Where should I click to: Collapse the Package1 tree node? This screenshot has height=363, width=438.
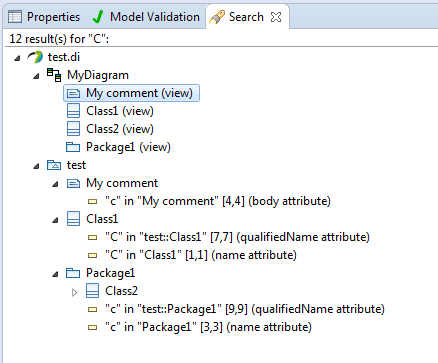tap(55, 274)
